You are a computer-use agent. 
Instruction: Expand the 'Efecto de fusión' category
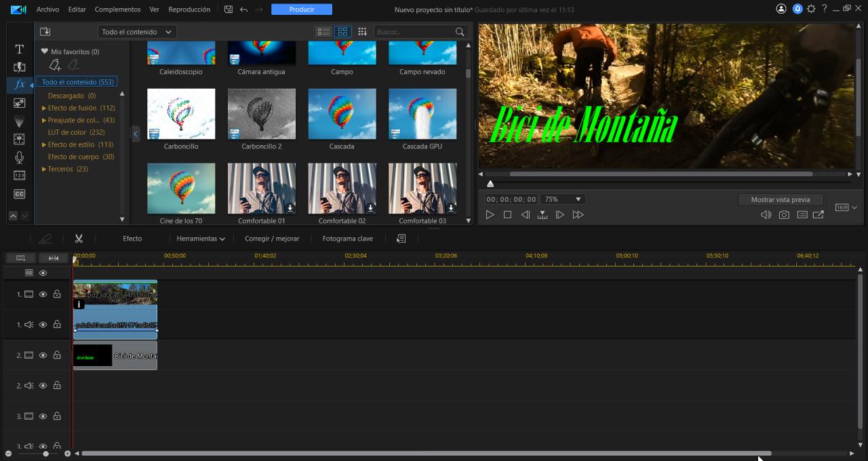click(44, 108)
